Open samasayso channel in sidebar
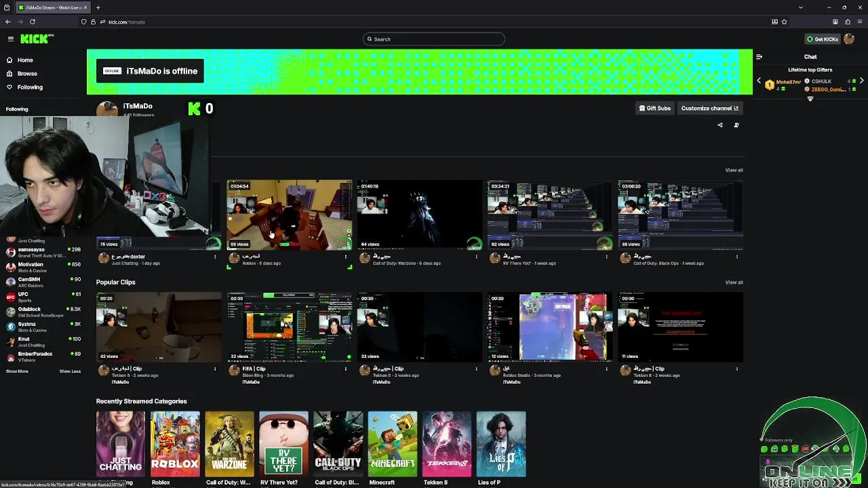The image size is (868, 488). 43,252
